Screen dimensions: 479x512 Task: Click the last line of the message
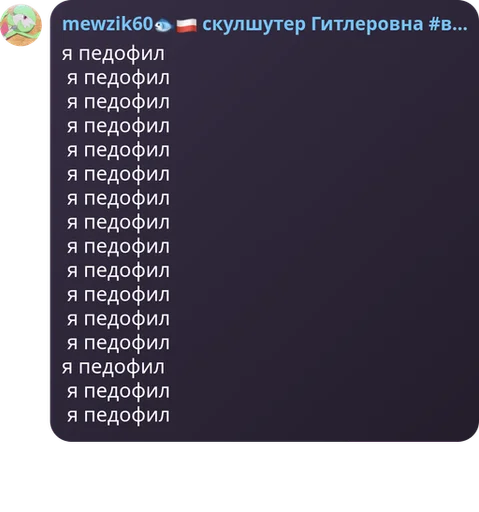(x=118, y=416)
